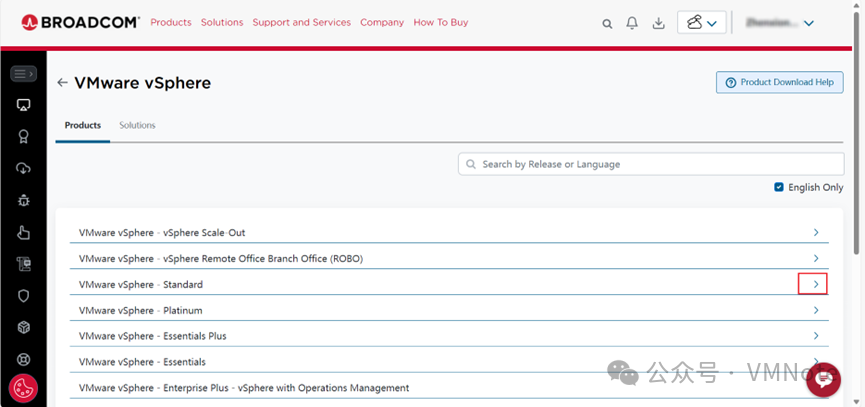This screenshot has height=407, width=865.
Task: Expand the sidebar menu toggle
Action: coord(23,73)
